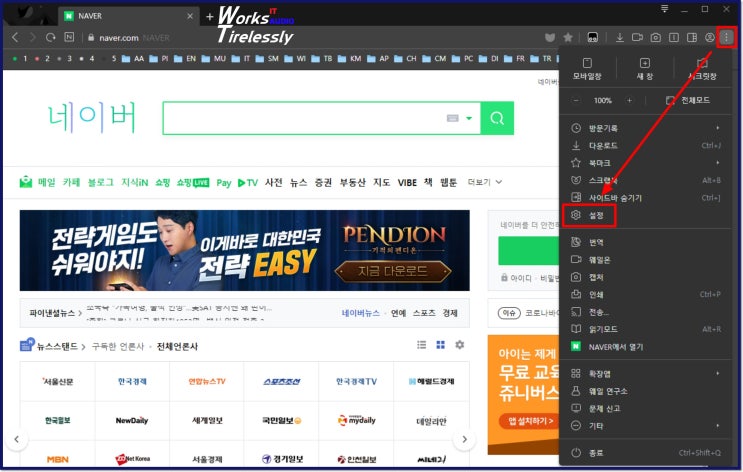Open downloads icon in browser toolbar
Image resolution: width=743 pixels, height=472 pixels.
[x=619, y=37]
